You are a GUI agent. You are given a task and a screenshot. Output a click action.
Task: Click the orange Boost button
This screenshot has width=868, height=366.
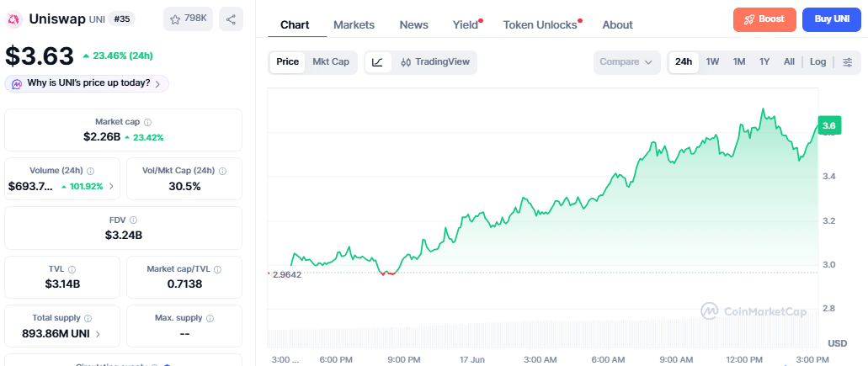point(764,19)
